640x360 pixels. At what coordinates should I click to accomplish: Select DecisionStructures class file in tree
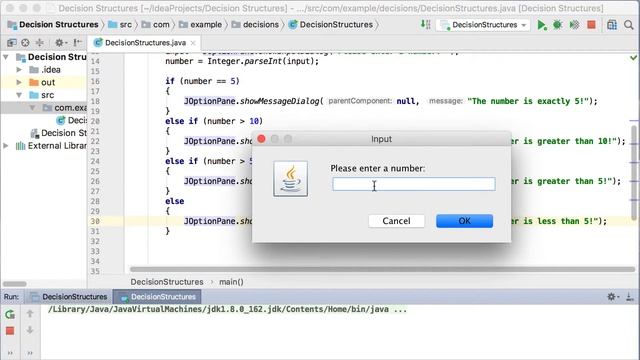coord(72,120)
